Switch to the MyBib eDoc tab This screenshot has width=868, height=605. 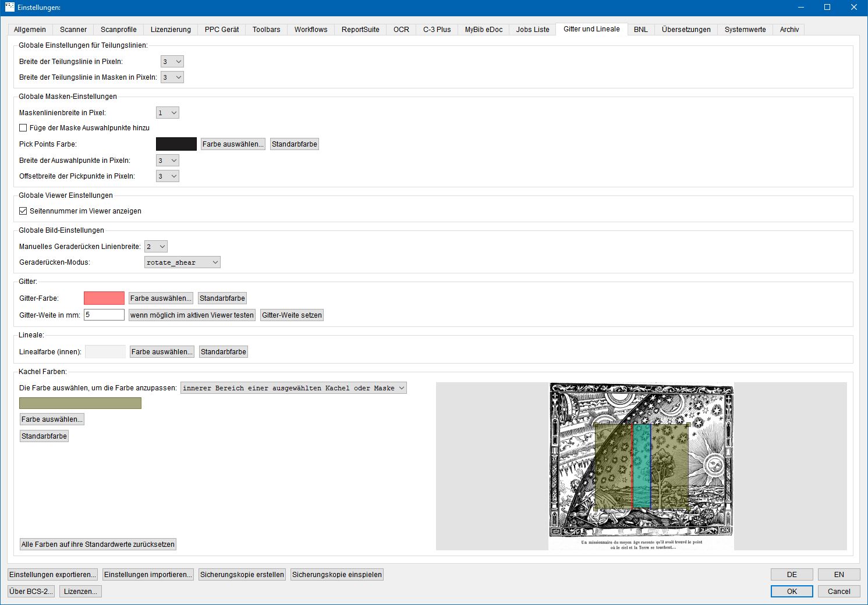[484, 30]
